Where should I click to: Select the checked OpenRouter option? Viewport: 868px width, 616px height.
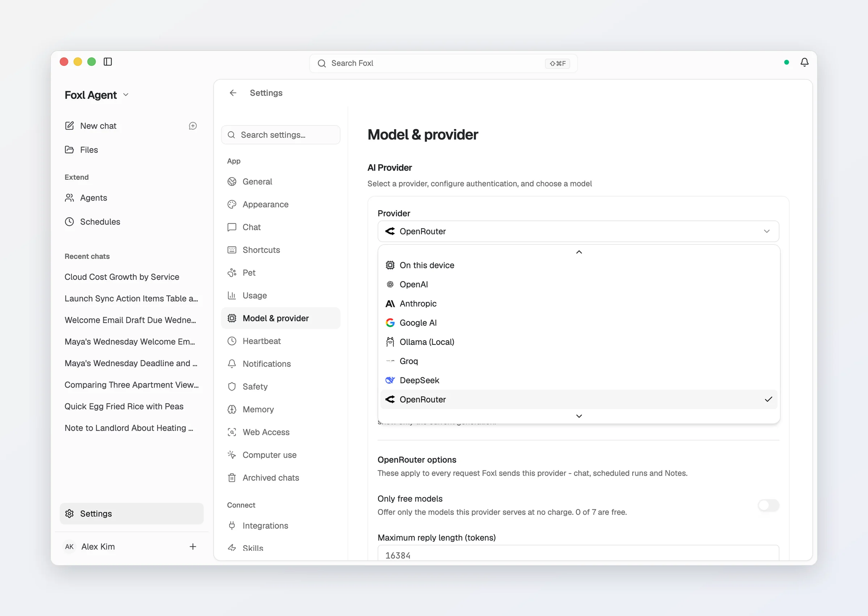(x=579, y=399)
